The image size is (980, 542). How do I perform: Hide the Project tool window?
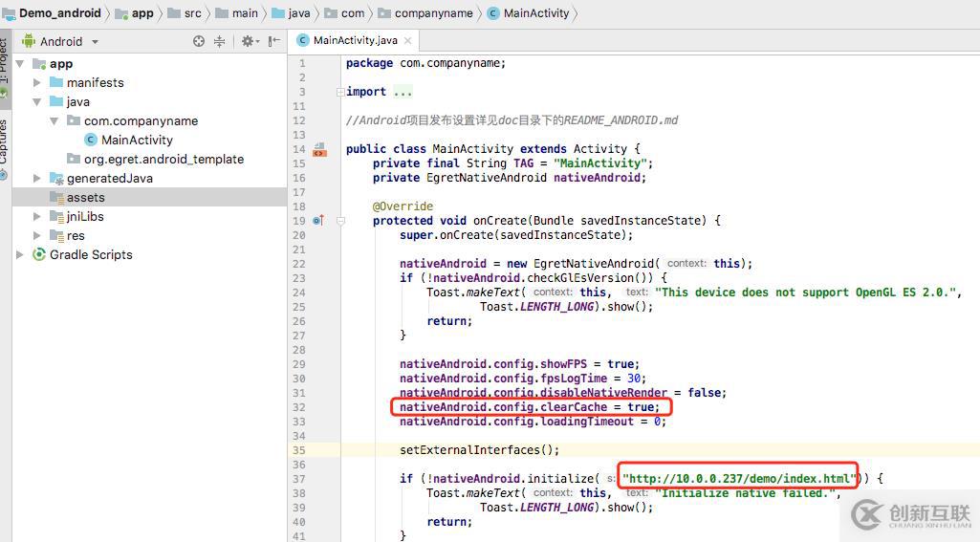click(274, 41)
